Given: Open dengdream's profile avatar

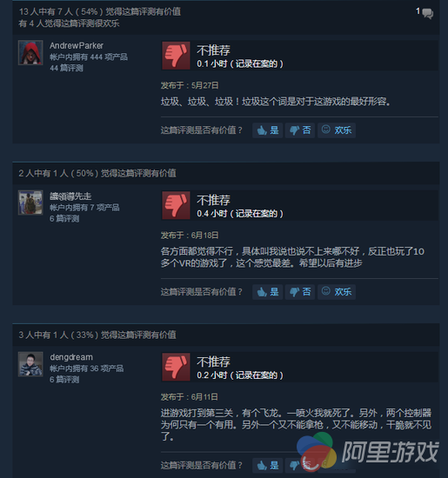Looking at the screenshot, I should click(30, 364).
